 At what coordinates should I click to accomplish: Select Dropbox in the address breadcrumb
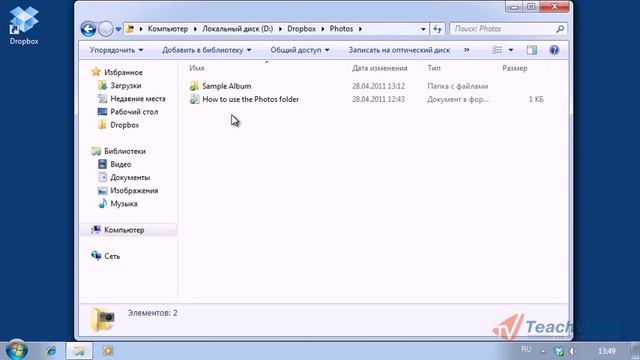click(301, 29)
